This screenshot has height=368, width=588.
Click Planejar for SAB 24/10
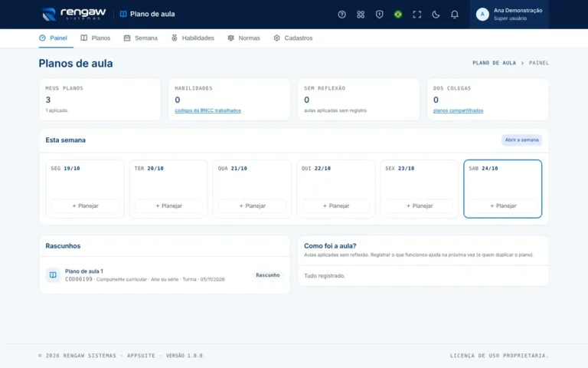[503, 205]
